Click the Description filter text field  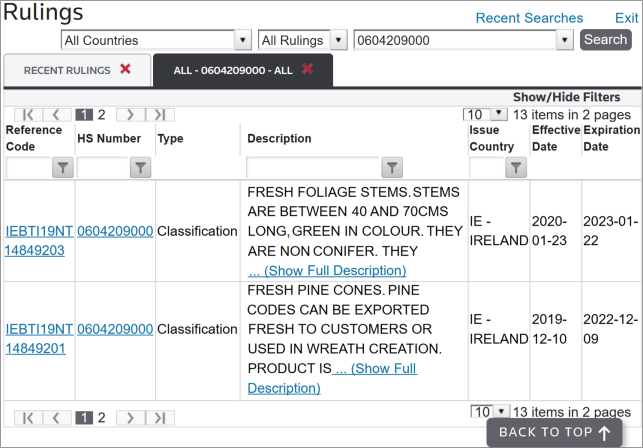(312, 168)
